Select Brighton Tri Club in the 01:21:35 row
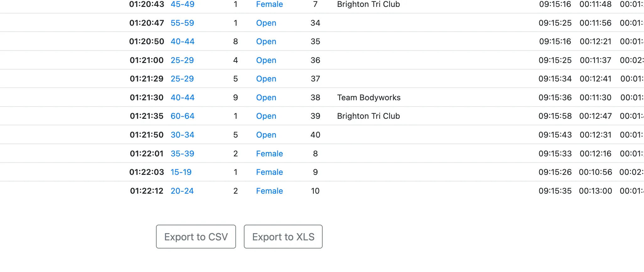Screen dimensions: 644x272 (368, 116)
